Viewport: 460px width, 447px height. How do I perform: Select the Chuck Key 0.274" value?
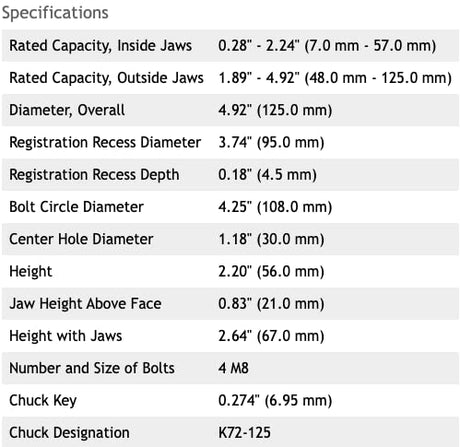click(x=275, y=401)
